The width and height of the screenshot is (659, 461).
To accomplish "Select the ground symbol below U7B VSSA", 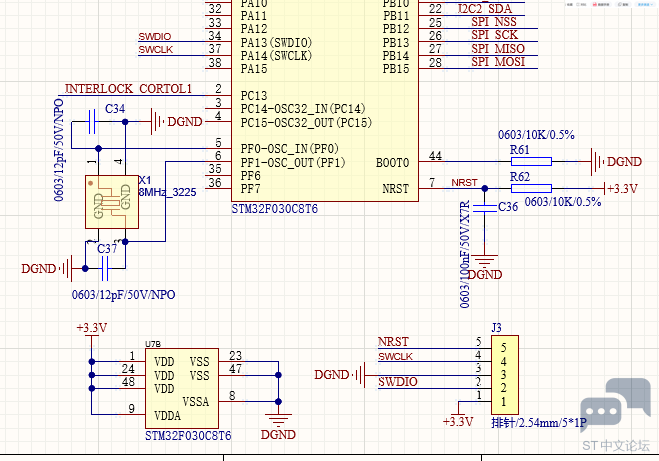I will click(277, 421).
